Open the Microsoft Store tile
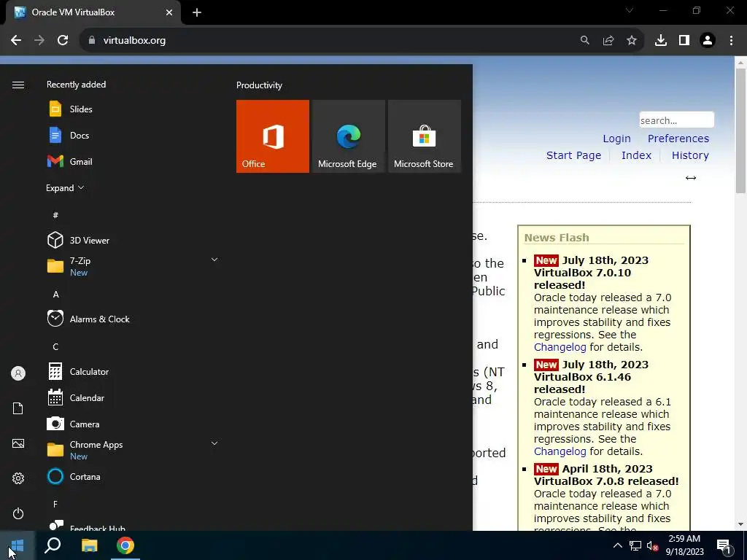This screenshot has height=560, width=747. point(425,136)
